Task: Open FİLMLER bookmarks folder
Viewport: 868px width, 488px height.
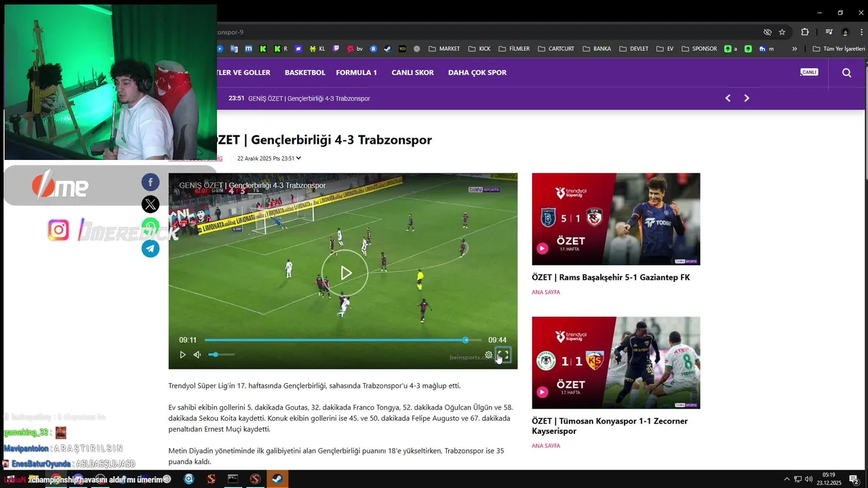Action: [x=514, y=49]
